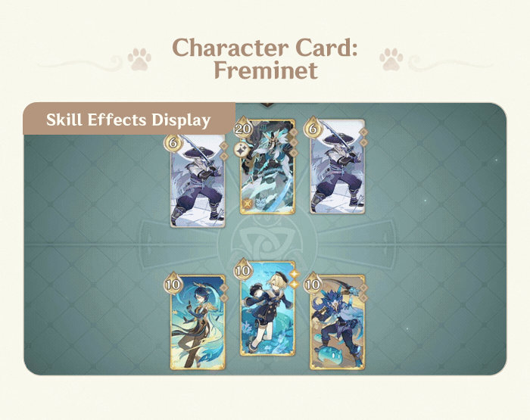Click the Character Card: Freminet heading
The image size is (530, 420).
pos(265,58)
